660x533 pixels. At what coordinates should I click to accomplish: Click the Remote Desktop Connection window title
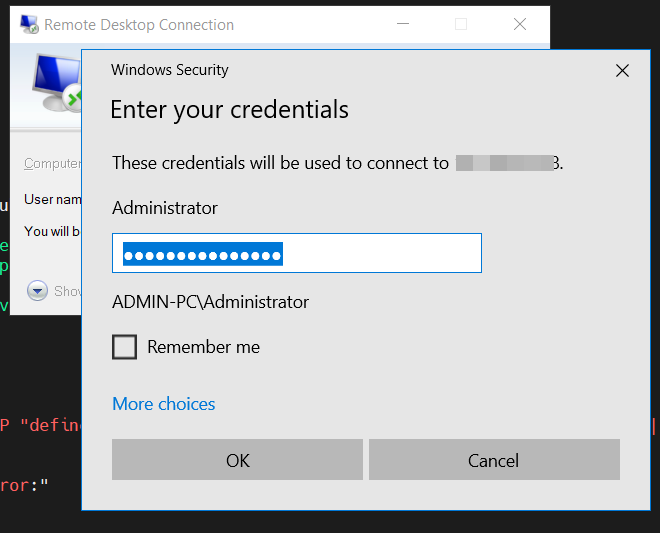[139, 25]
